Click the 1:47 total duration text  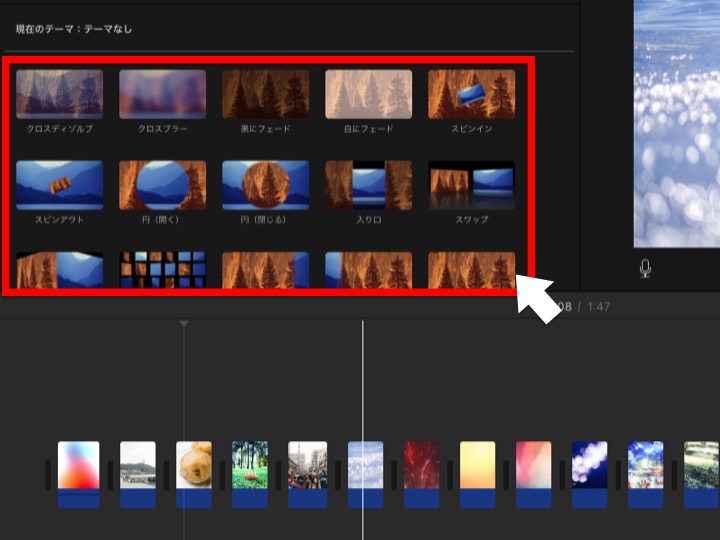[x=599, y=306]
